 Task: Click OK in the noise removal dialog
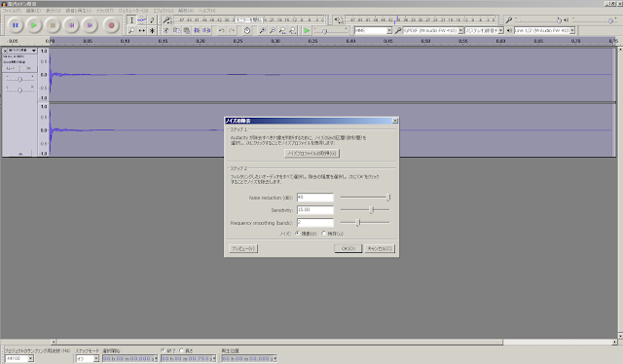[348, 249]
